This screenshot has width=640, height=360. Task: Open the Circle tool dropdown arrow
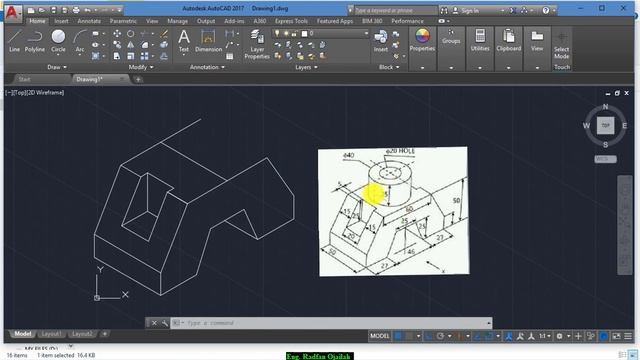coord(58,55)
